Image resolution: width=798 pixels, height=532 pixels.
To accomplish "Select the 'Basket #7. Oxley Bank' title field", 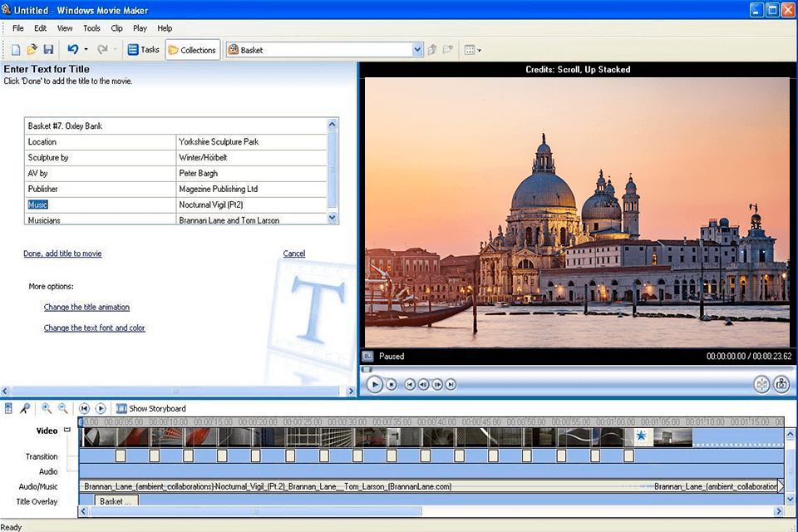I will tap(175, 126).
